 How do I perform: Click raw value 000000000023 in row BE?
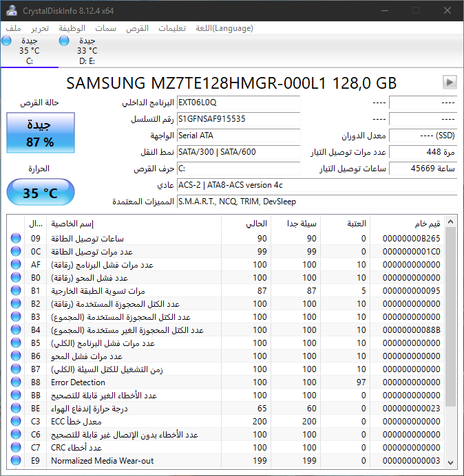point(412,409)
